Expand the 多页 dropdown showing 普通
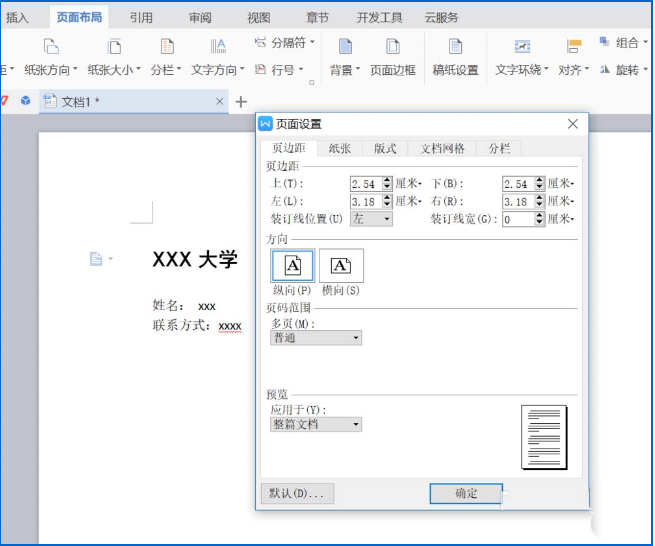This screenshot has width=655, height=546. tap(316, 338)
